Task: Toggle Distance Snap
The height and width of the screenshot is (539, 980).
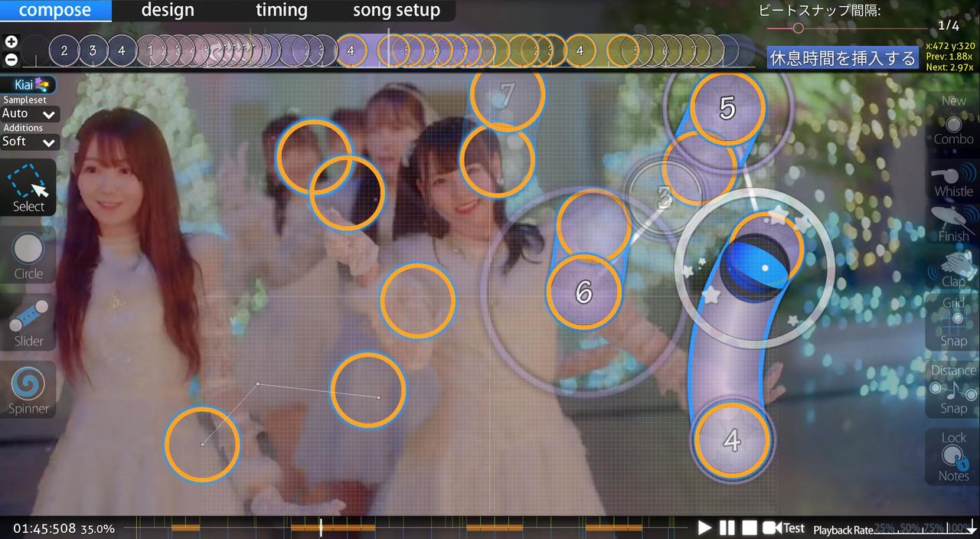Action: click(x=953, y=389)
